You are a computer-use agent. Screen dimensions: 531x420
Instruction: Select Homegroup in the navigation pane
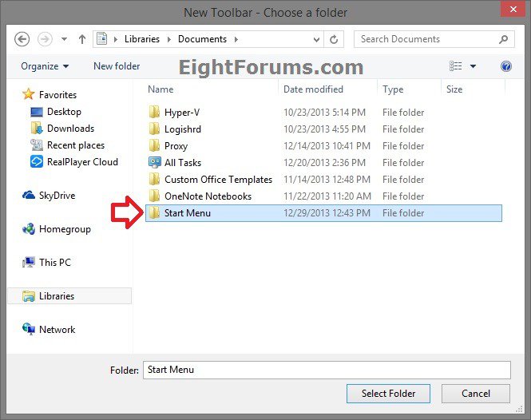(64, 229)
